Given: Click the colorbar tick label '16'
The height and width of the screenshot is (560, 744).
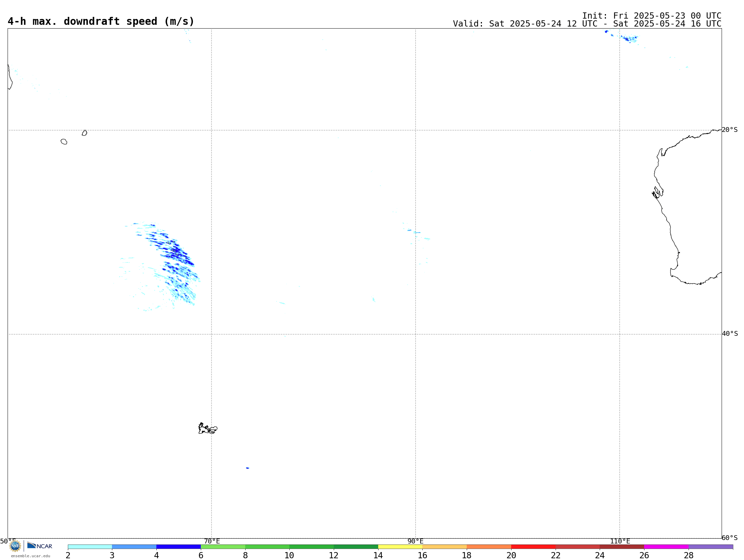Looking at the screenshot, I should point(423,555).
